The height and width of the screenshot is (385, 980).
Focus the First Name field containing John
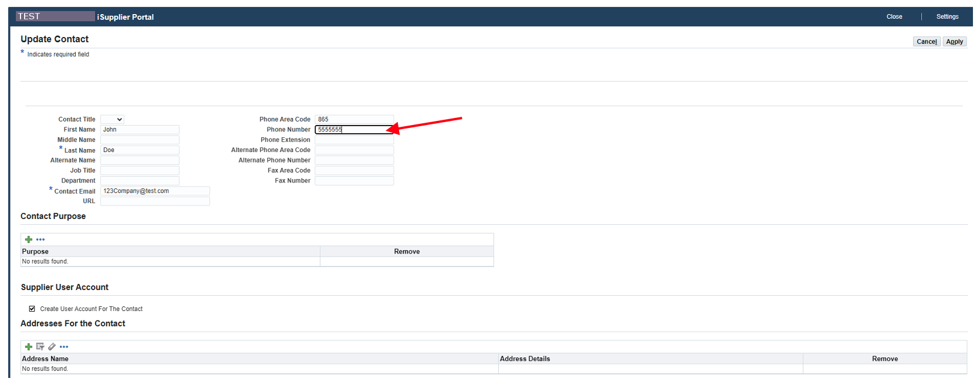click(x=140, y=130)
